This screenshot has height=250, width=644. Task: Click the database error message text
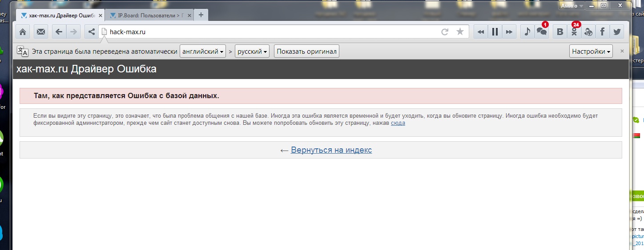pyautogui.click(x=126, y=95)
